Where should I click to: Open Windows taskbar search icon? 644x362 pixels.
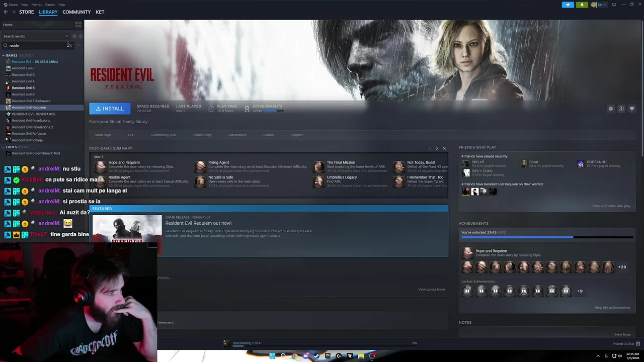tap(283, 356)
